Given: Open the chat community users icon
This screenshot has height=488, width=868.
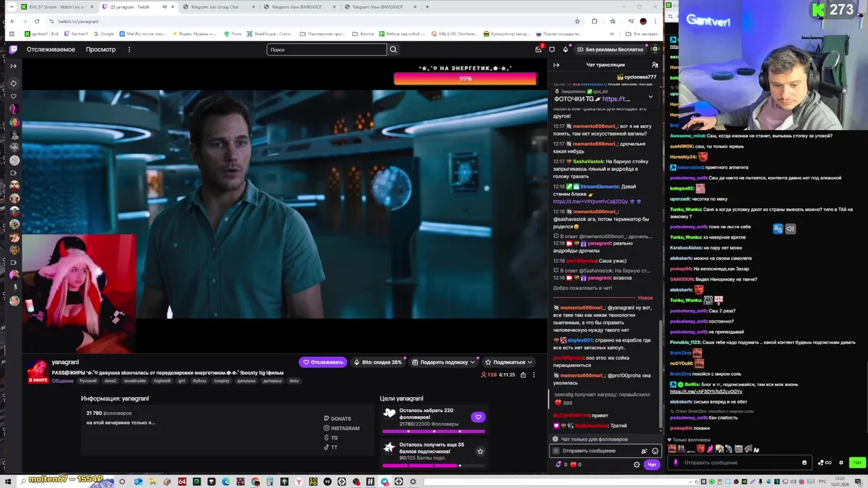Looking at the screenshot, I should click(655, 65).
